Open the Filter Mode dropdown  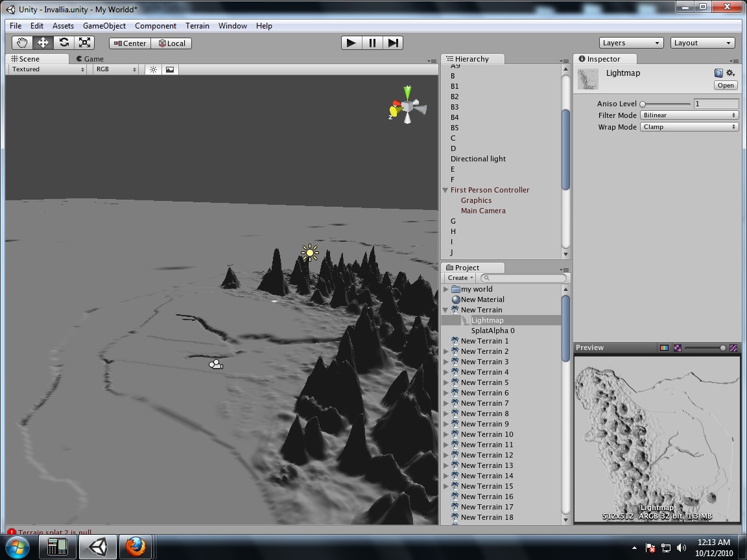click(689, 115)
